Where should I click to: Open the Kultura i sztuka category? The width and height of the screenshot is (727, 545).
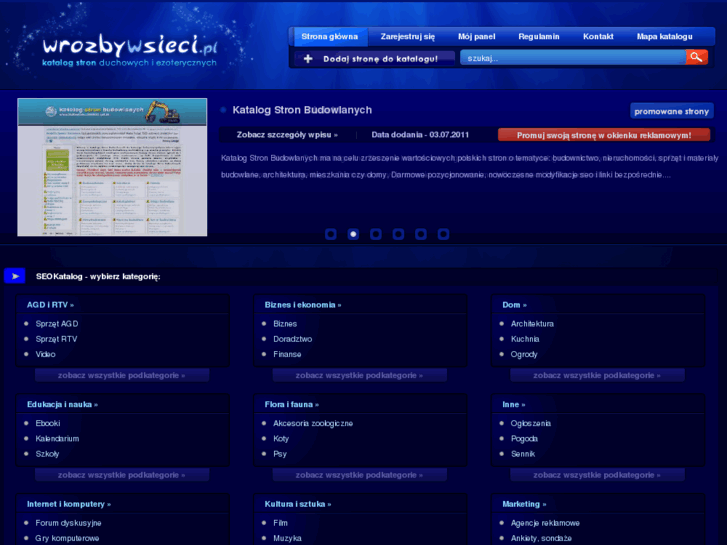pyautogui.click(x=298, y=504)
